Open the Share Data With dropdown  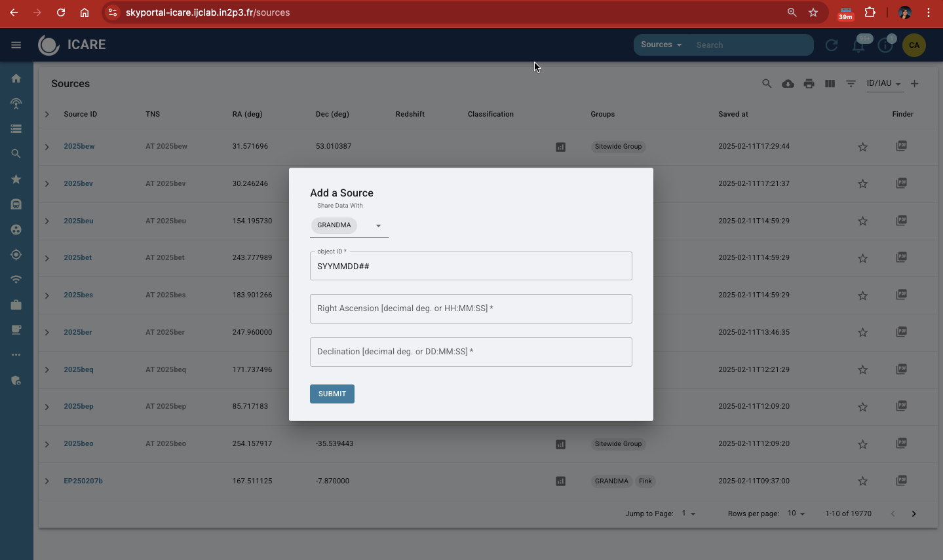click(378, 226)
